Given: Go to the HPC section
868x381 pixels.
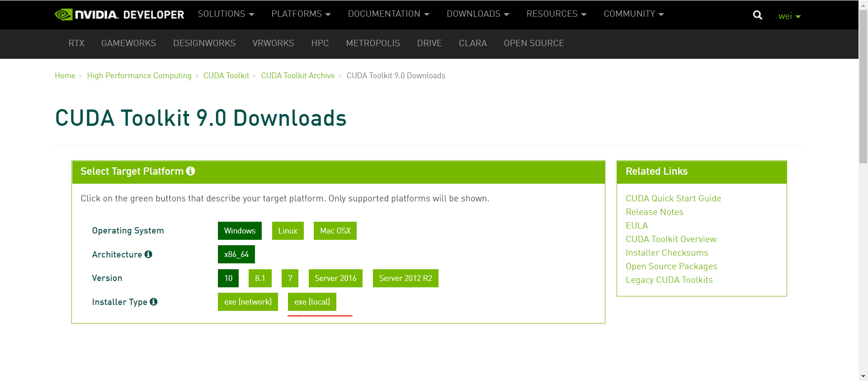Looking at the screenshot, I should 320,43.
